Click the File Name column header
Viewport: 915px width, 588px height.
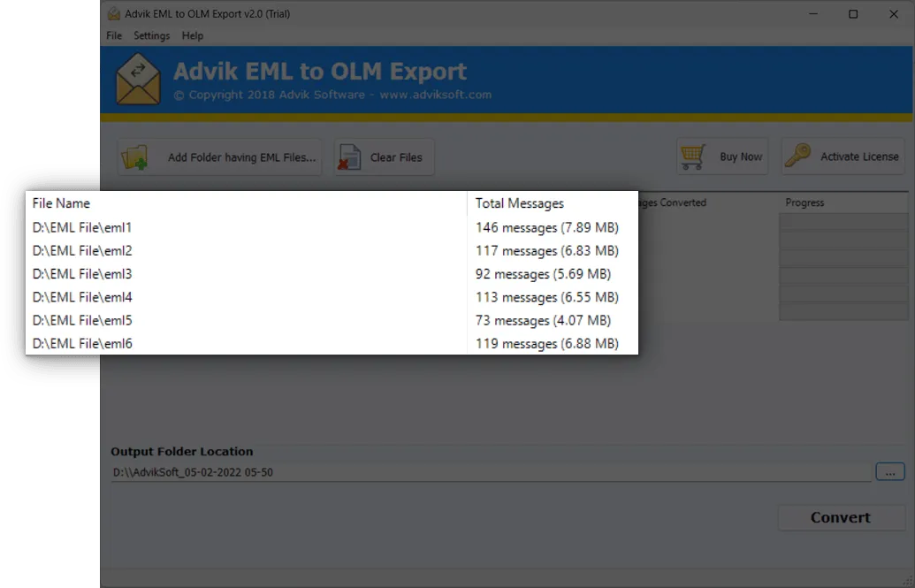pyautogui.click(x=61, y=202)
